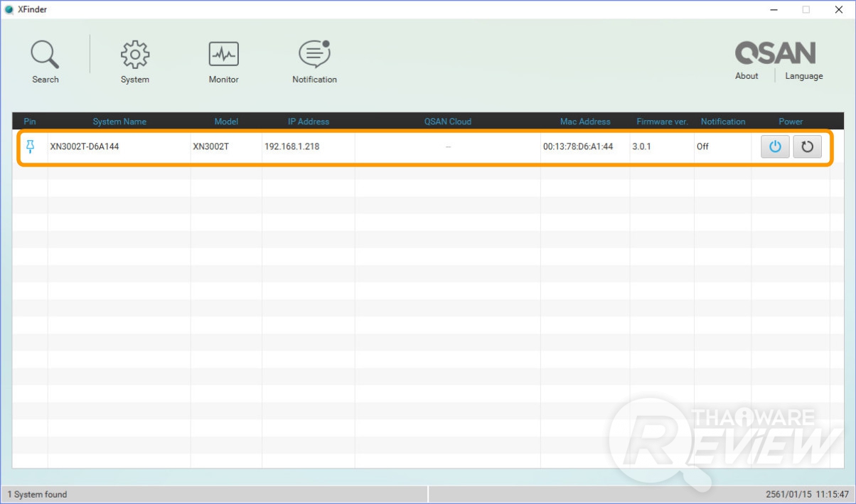Click the date and time in status bar
Viewport: 856px width, 504px height.
pos(808,494)
